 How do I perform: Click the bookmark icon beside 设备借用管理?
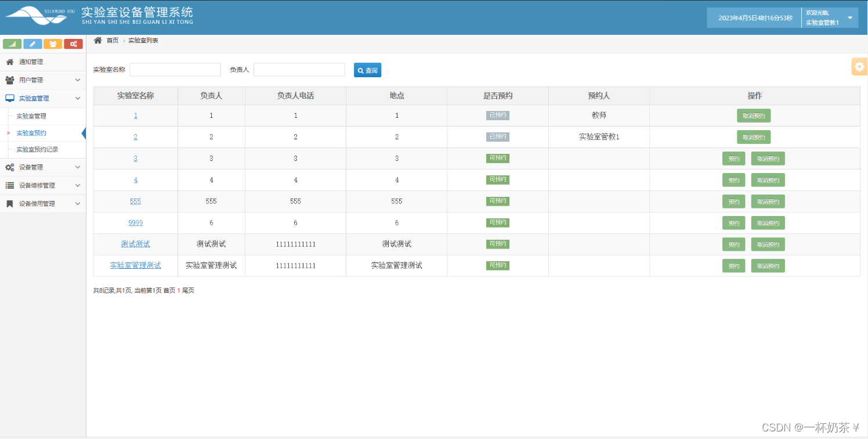click(10, 204)
